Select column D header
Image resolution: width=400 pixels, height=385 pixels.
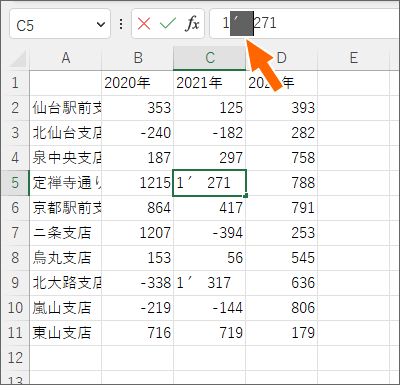coord(282,58)
